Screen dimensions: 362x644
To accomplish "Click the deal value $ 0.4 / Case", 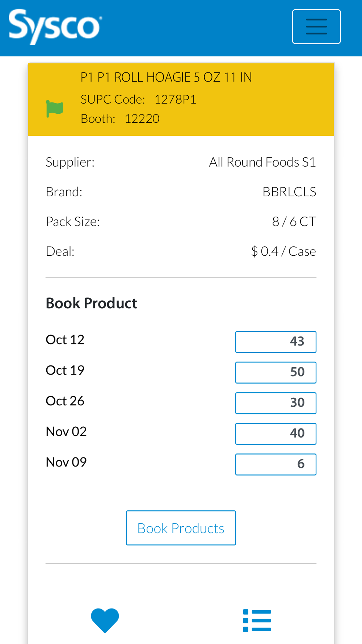I will click(x=283, y=251).
